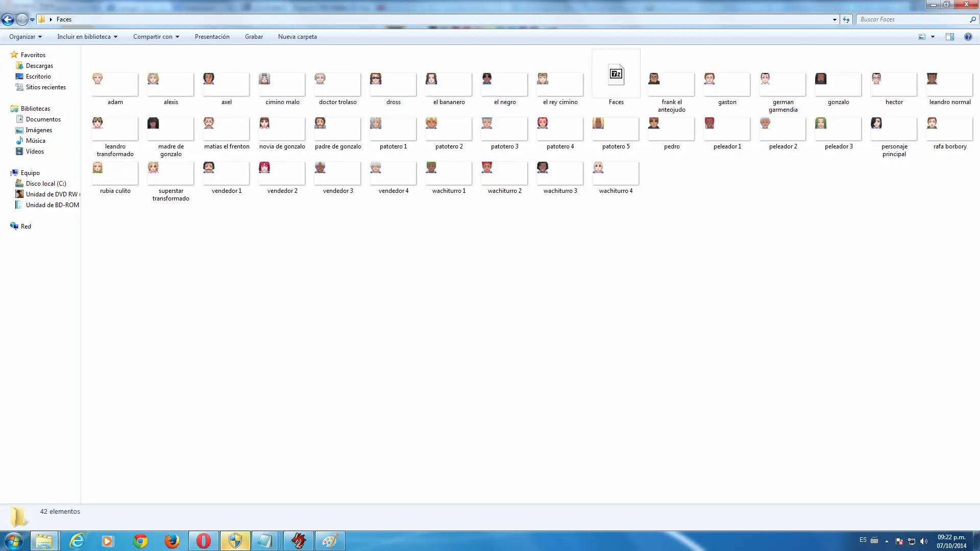Expand the address bar history dropdown
Viewport: 980px width, 551px height.
[835, 19]
